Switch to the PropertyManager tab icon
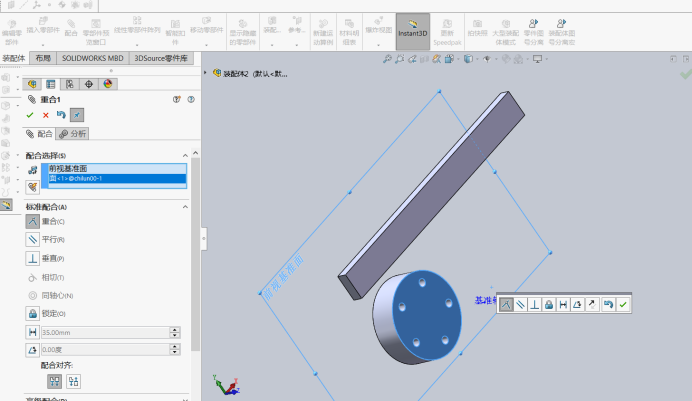Image resolution: width=692 pixels, height=401 pixels. click(51, 84)
